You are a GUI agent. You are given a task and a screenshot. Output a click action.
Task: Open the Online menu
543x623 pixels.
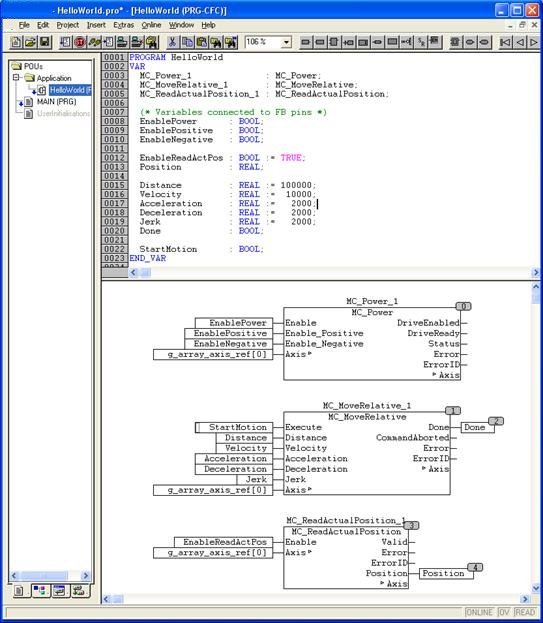tap(151, 25)
